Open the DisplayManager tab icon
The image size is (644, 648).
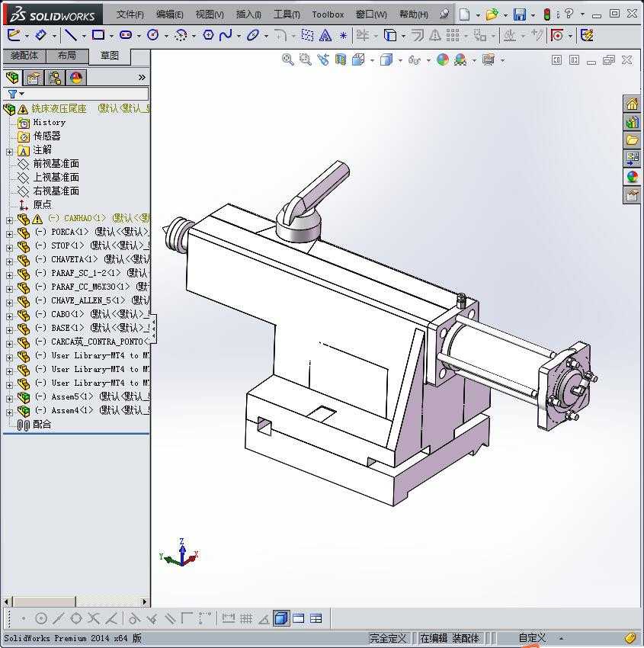[76, 77]
